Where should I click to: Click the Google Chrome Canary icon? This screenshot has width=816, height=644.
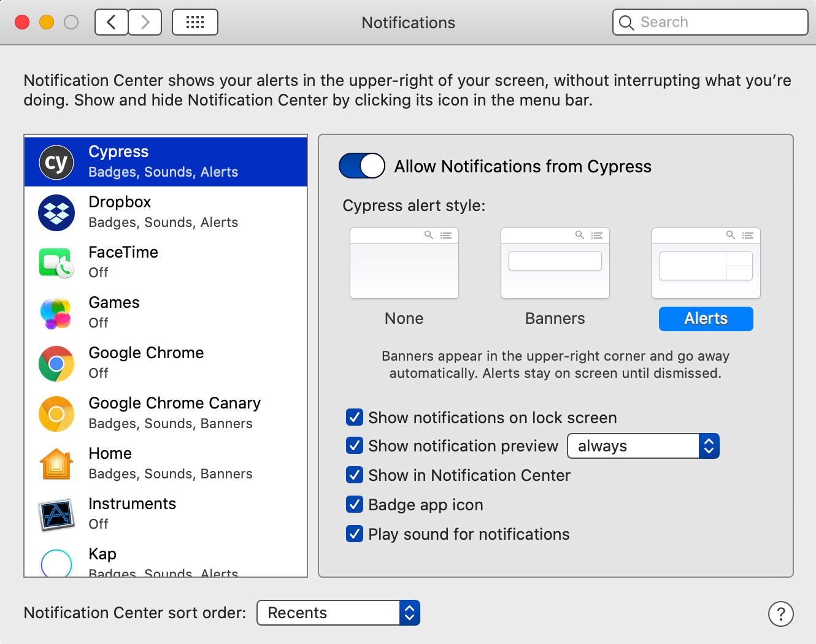56,414
